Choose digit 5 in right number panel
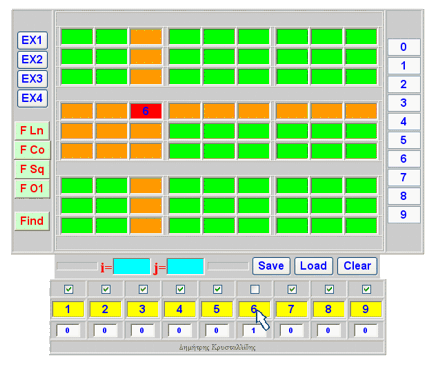The width and height of the screenshot is (433, 365). point(404,140)
